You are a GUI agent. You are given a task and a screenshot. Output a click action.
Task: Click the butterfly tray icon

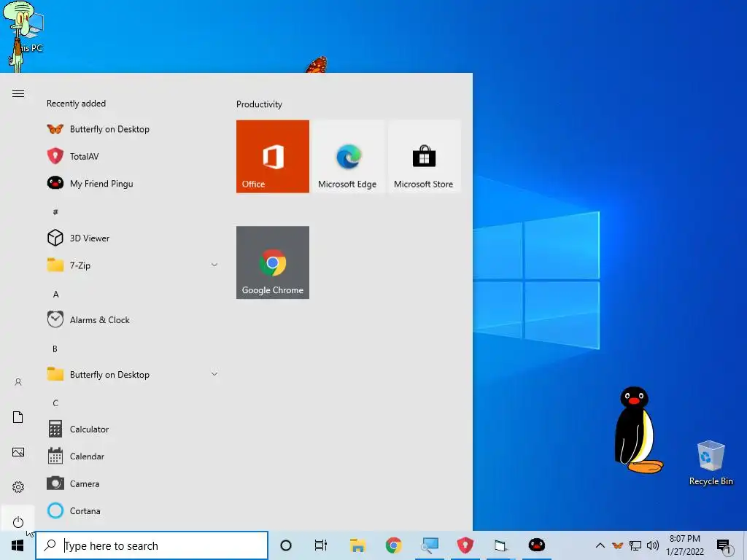coord(617,545)
